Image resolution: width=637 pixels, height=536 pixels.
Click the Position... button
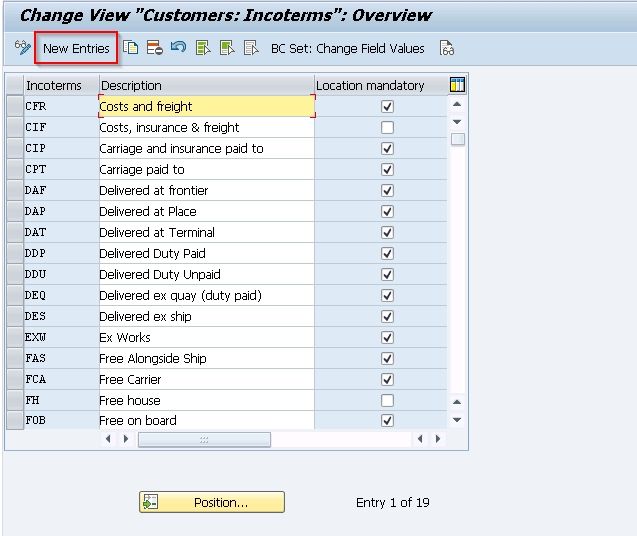pos(212,502)
